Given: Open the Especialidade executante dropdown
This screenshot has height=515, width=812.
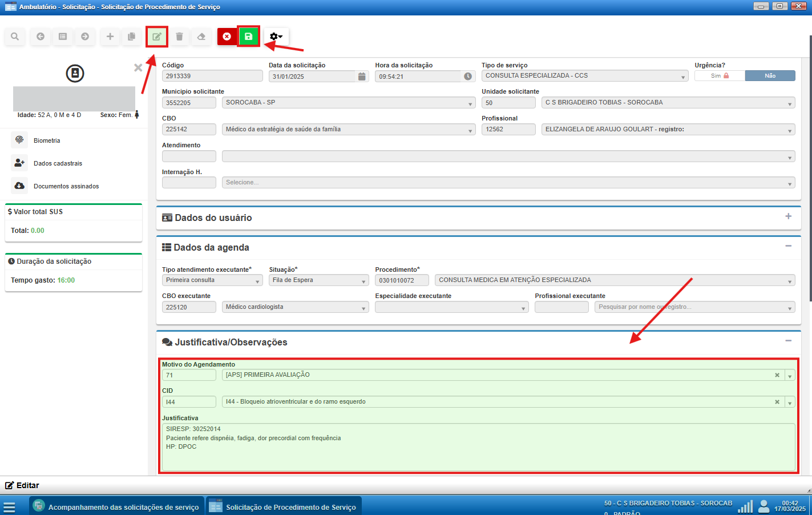Looking at the screenshot, I should [x=451, y=307].
